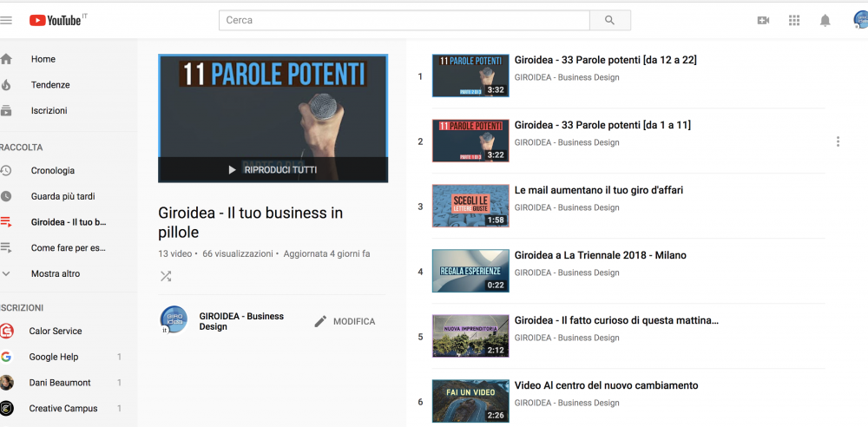Open the three-dot menu for video 2
This screenshot has width=868, height=427.
(x=838, y=141)
